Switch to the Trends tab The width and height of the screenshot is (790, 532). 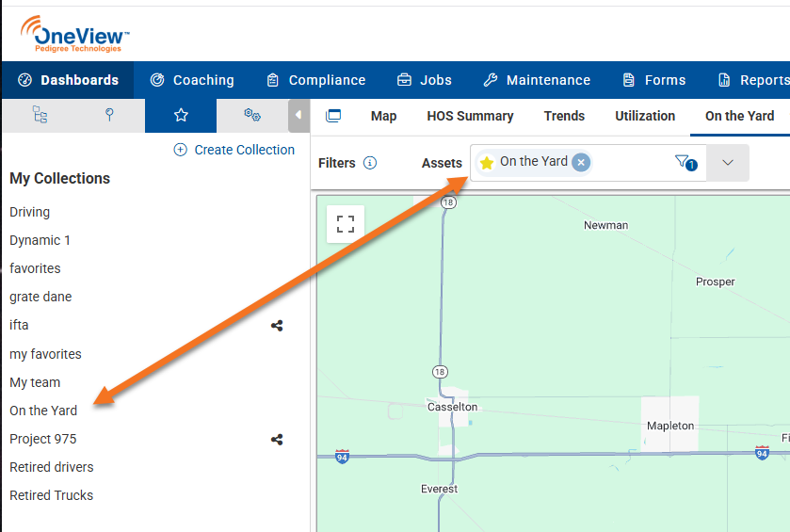(x=564, y=116)
